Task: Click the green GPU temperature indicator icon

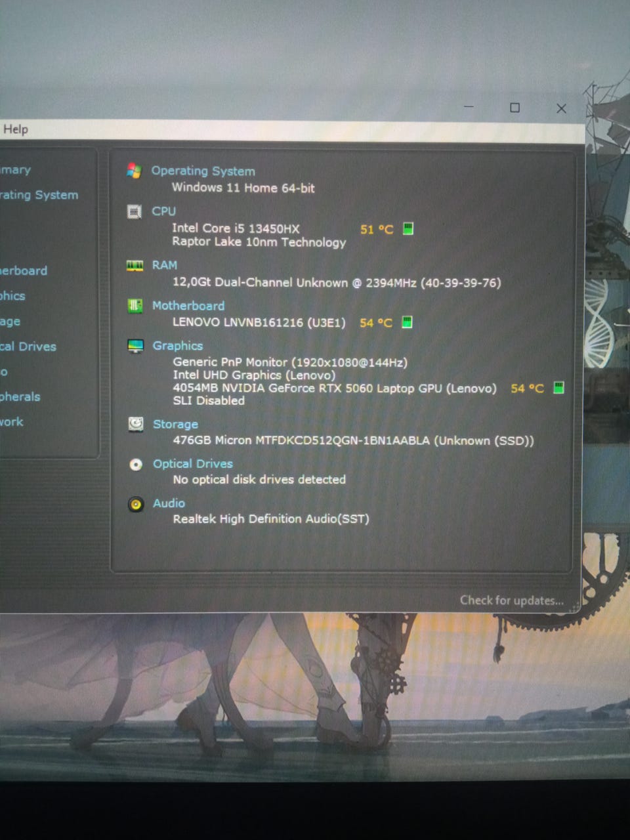Action: coord(558,387)
